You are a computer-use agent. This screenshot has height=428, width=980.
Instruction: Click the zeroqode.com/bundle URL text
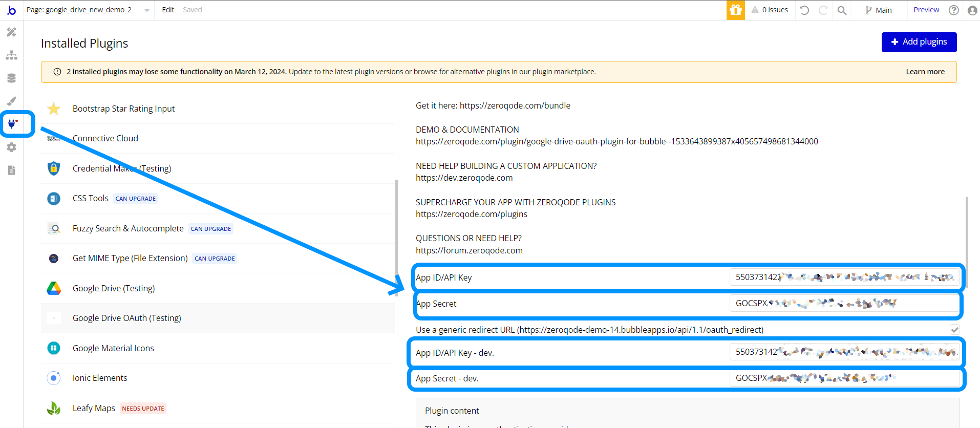(x=515, y=105)
